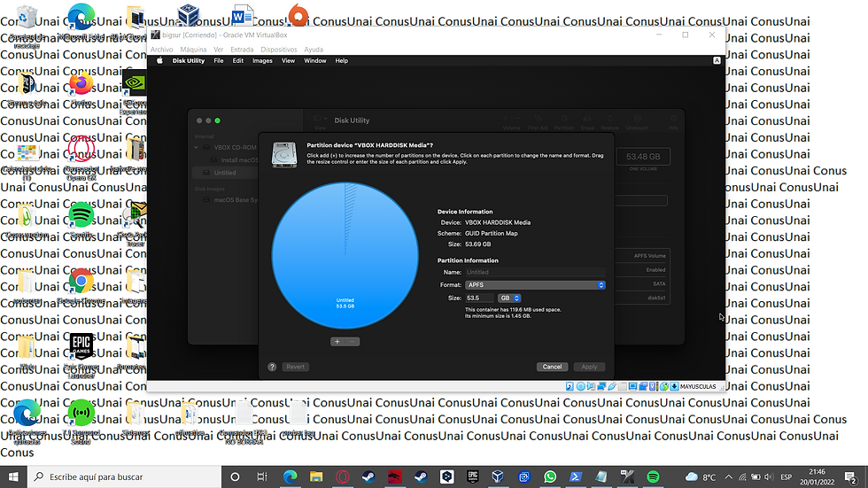
Task: Open the Images menu
Action: [x=262, y=61]
